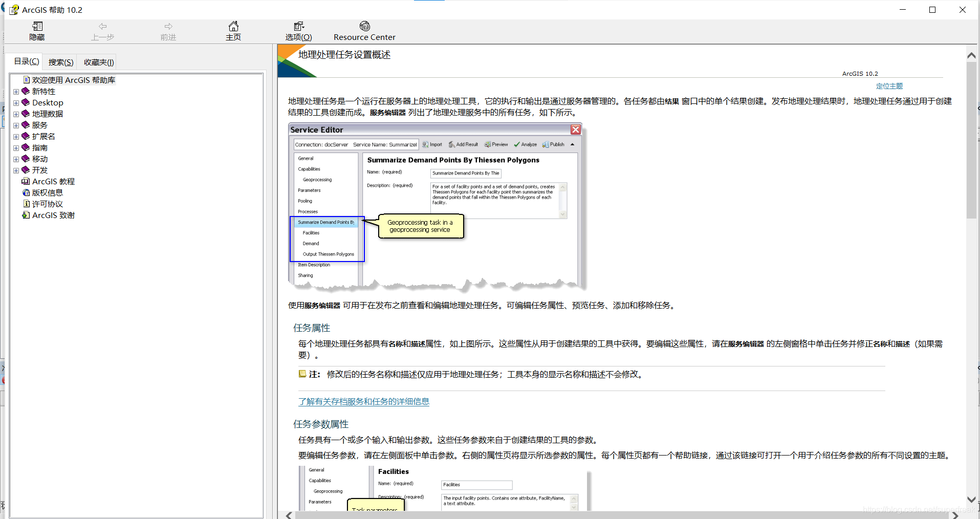Image resolution: width=980 pixels, height=519 pixels.
Task: Expand the 新特性 tree node
Action: [x=16, y=92]
